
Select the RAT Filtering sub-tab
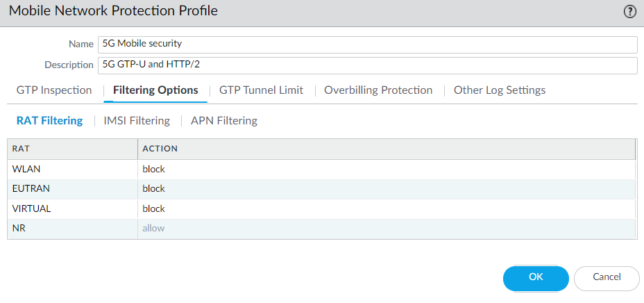coord(49,121)
